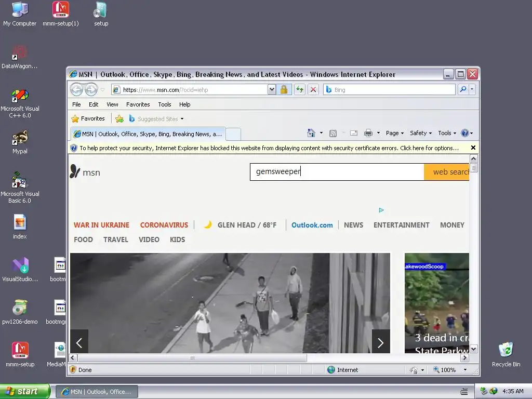532x399 pixels.
Task: Click the Bing search magnifier button
Action: click(463, 89)
